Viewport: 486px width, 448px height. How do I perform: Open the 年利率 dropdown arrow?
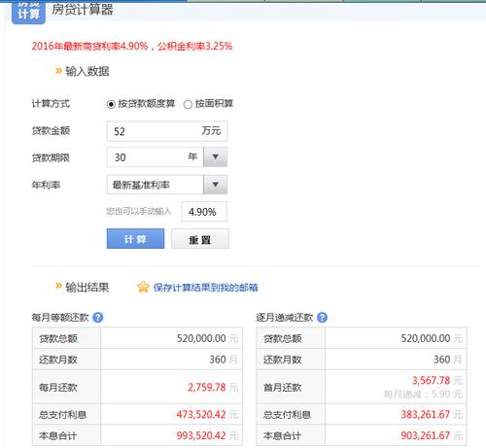coord(216,185)
